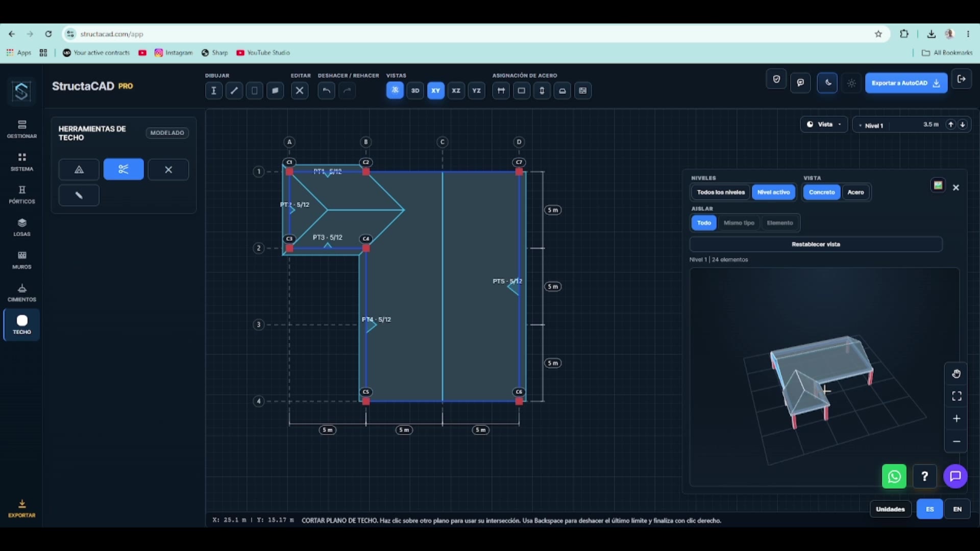The image size is (980, 551).
Task: Open the Muros section in sidebar
Action: [22, 260]
